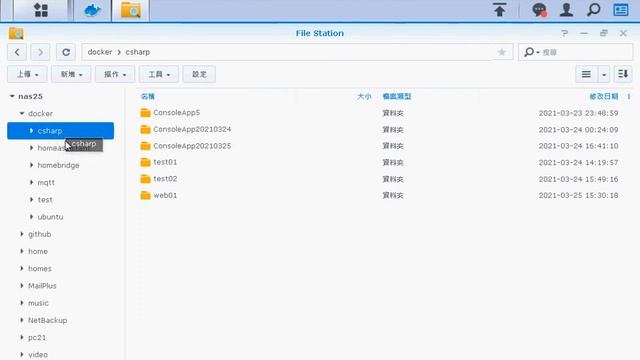Expand the csharp tree node arrow
This screenshot has width=640, height=360.
(31, 131)
